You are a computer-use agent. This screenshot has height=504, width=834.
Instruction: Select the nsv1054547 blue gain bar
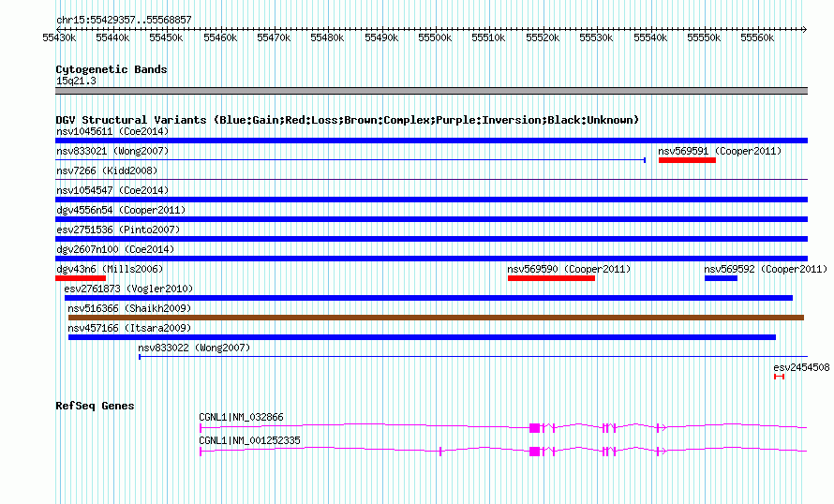click(431, 200)
